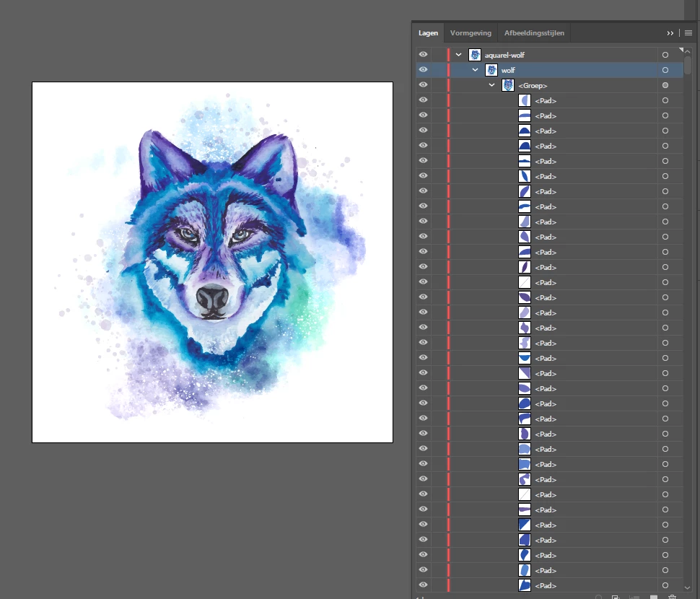Viewport: 700px width, 599px height.
Task: Open the Lagen panel hamburger menu
Action: pyautogui.click(x=688, y=33)
